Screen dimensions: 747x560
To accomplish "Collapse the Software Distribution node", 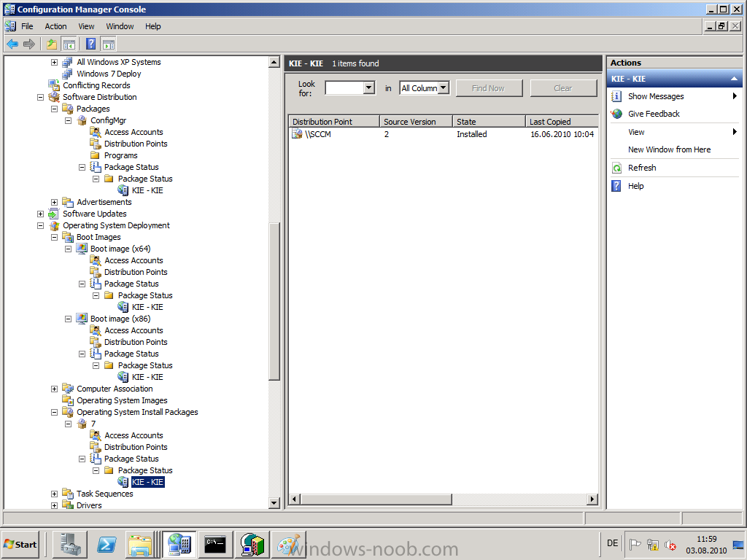I will click(41, 97).
